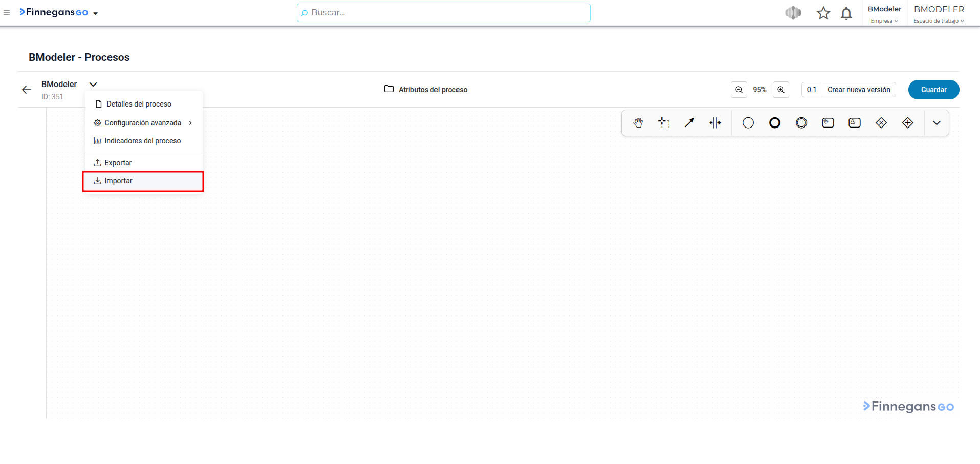Open notifications bell
Image resolution: width=980 pixels, height=464 pixels.
[846, 13]
